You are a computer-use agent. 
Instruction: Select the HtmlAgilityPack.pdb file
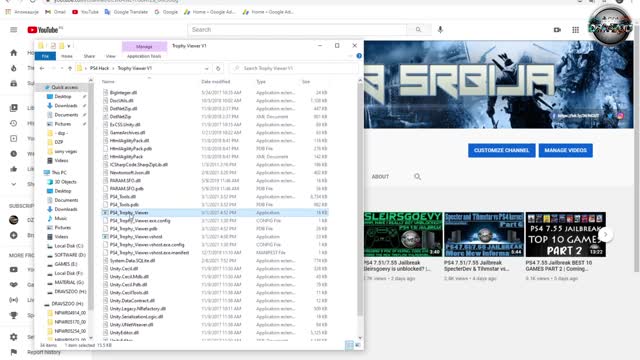click(130, 149)
